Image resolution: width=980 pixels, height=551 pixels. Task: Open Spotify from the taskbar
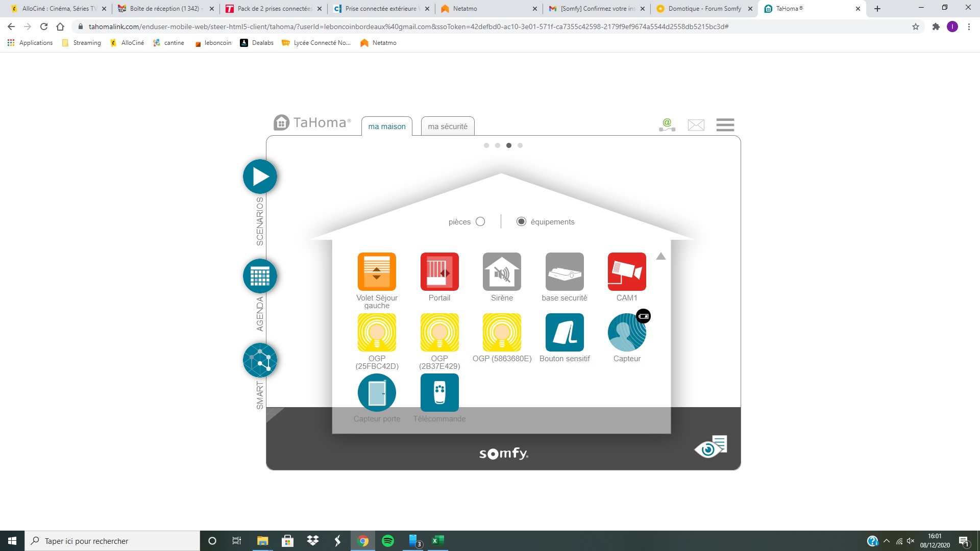point(388,541)
